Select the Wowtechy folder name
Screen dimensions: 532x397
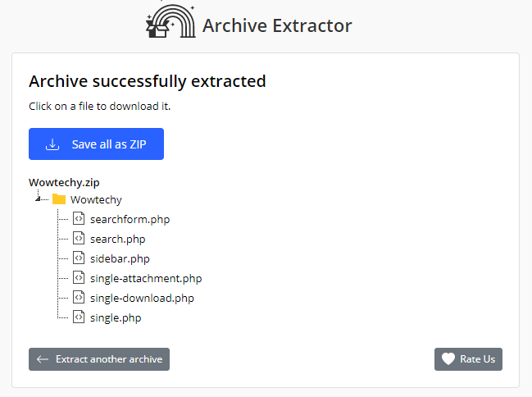coord(96,199)
